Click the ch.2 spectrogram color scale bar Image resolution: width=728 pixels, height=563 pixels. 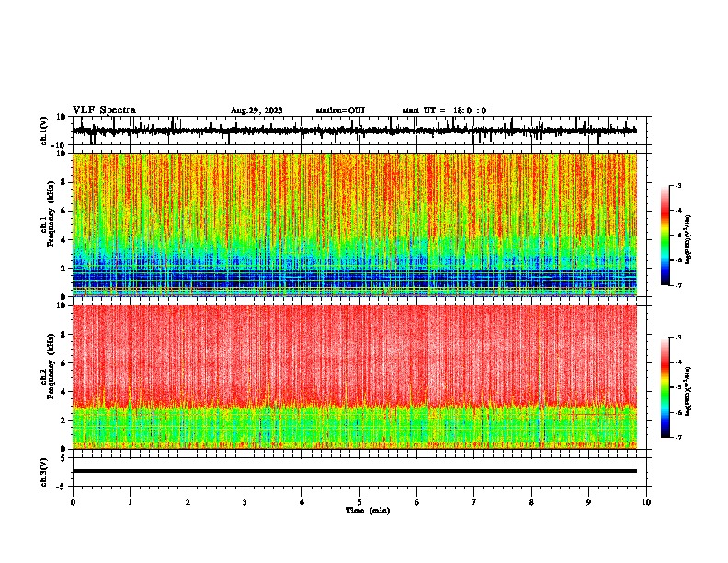point(665,387)
